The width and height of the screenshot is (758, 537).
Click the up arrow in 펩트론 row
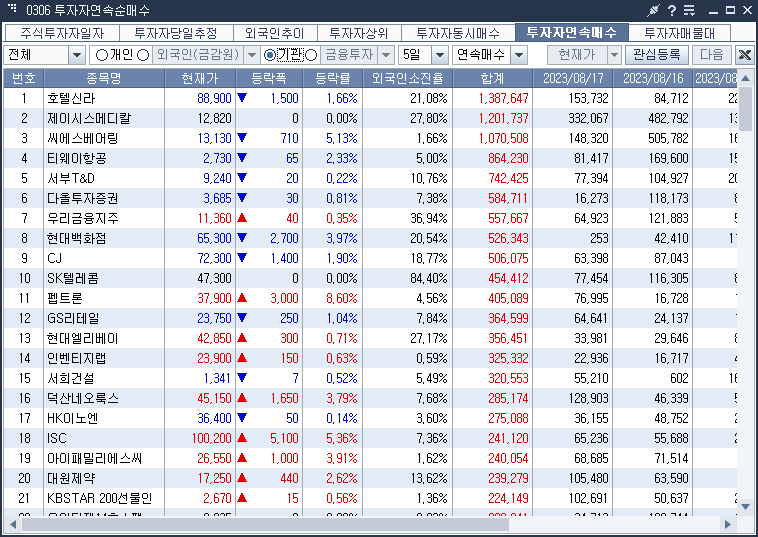click(242, 298)
